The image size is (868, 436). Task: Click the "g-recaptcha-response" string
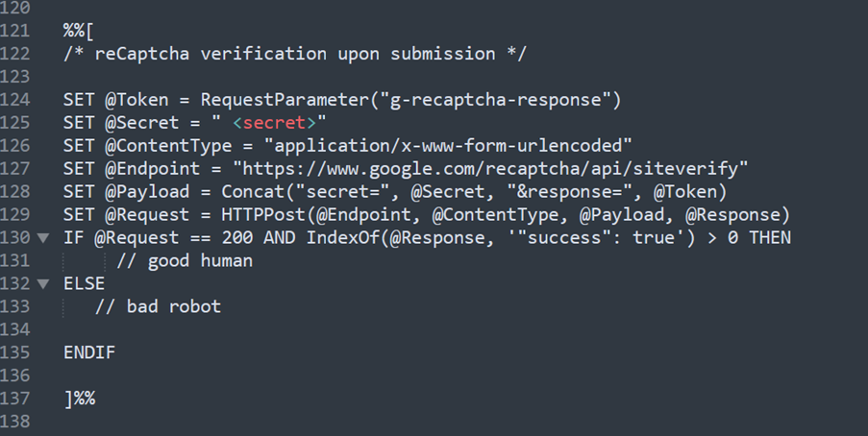[x=495, y=100]
